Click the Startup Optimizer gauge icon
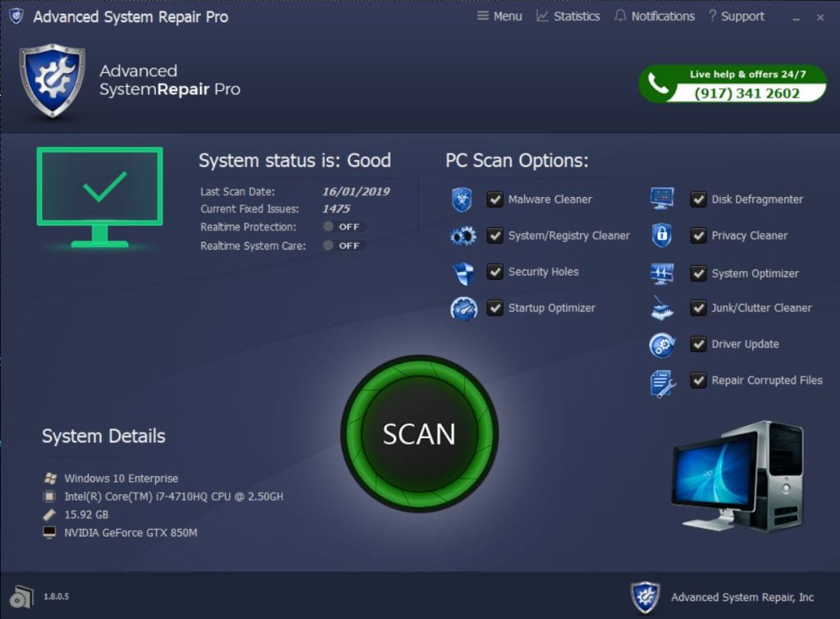The width and height of the screenshot is (840, 619). click(x=463, y=309)
